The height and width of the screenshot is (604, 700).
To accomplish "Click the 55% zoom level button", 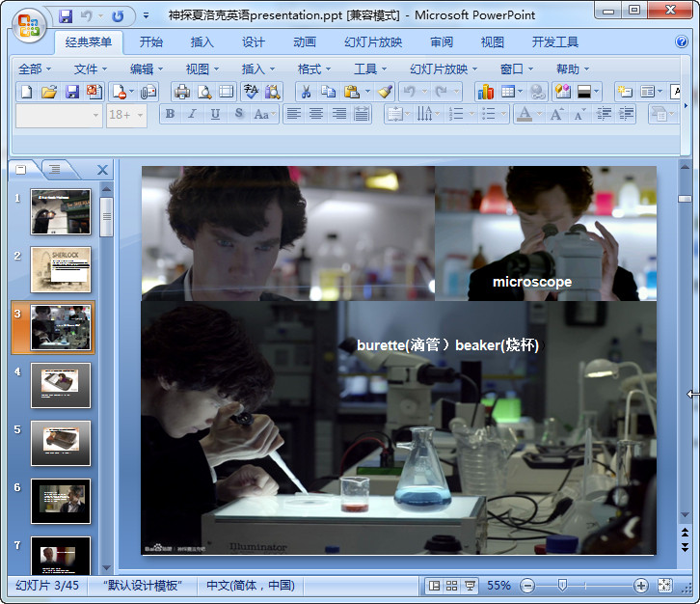I will (x=498, y=586).
